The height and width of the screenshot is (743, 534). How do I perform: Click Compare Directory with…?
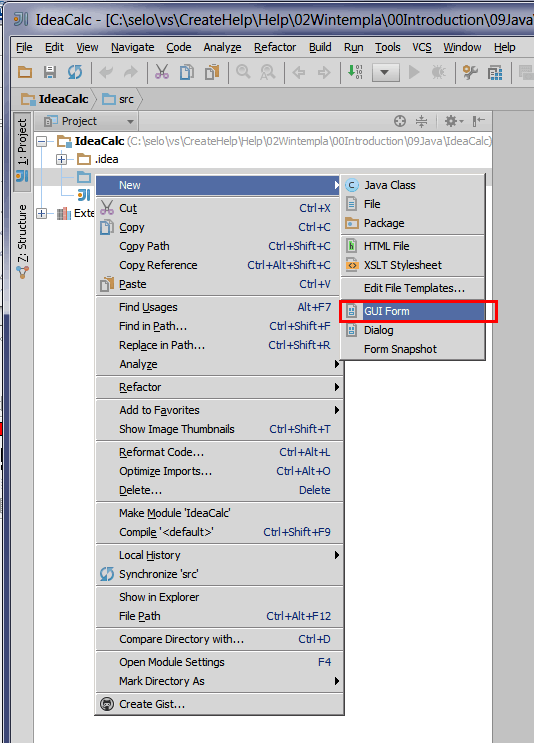click(x=219, y=639)
